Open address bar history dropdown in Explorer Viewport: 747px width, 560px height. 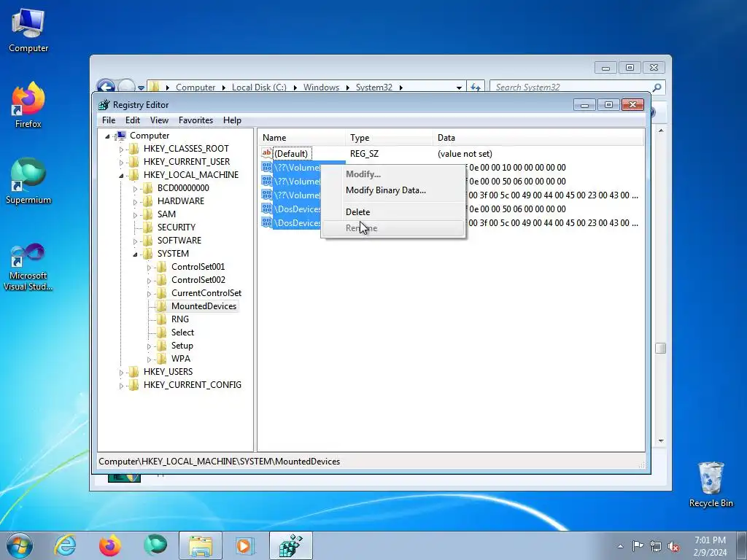(x=459, y=87)
